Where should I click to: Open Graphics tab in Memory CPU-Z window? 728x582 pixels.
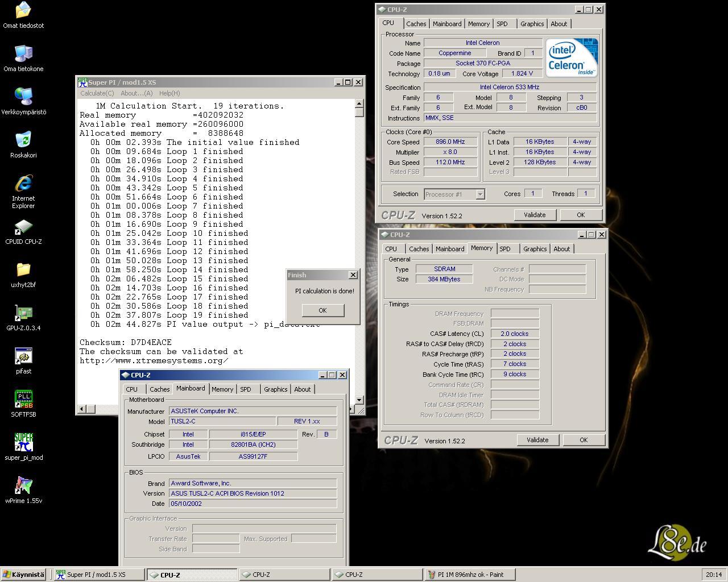pos(535,249)
